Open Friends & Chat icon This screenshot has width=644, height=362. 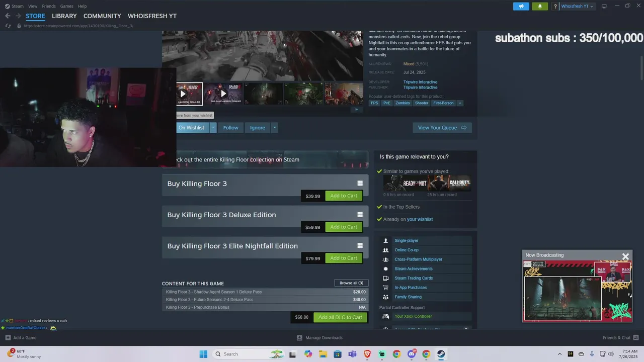636,338
